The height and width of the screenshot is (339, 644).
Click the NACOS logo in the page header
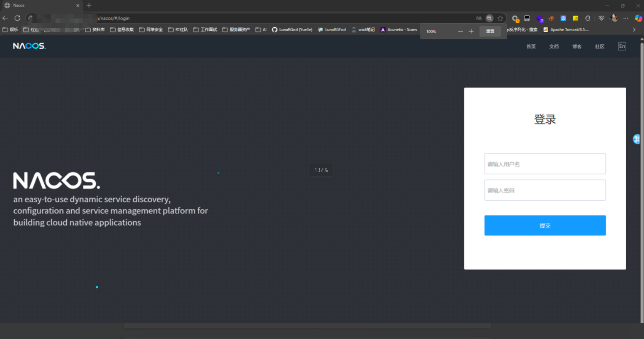(x=29, y=46)
